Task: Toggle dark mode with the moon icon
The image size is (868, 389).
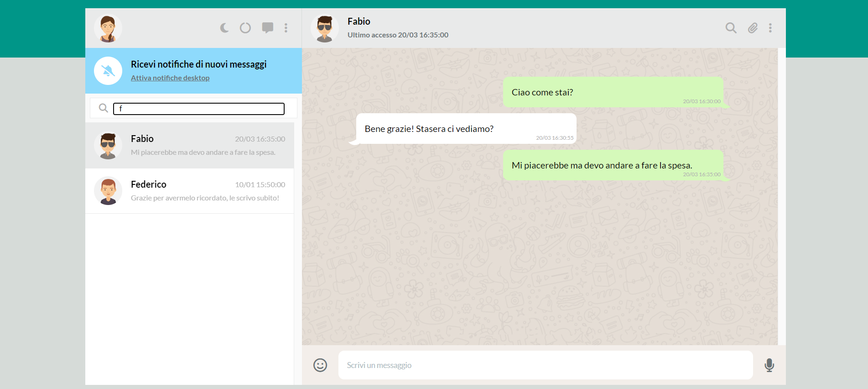Action: 224,28
